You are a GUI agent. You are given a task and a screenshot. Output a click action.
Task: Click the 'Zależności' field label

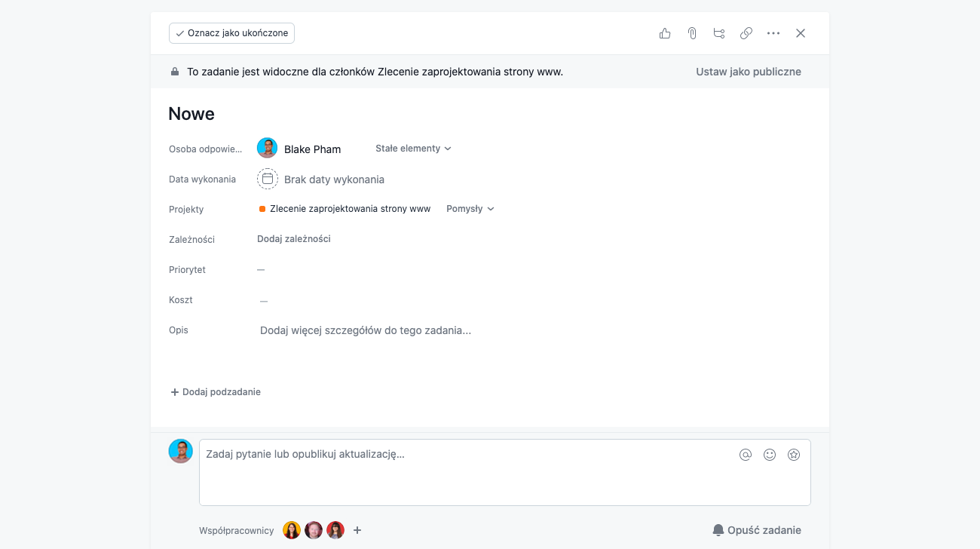point(191,240)
